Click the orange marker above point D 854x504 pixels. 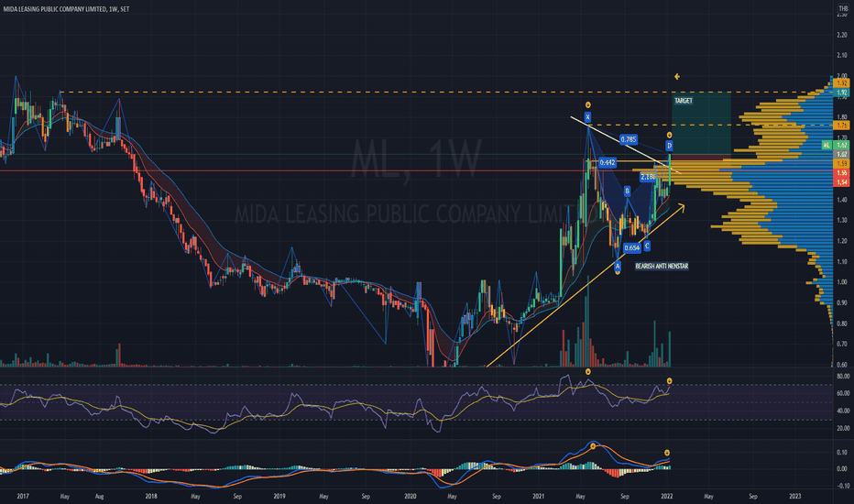point(670,135)
